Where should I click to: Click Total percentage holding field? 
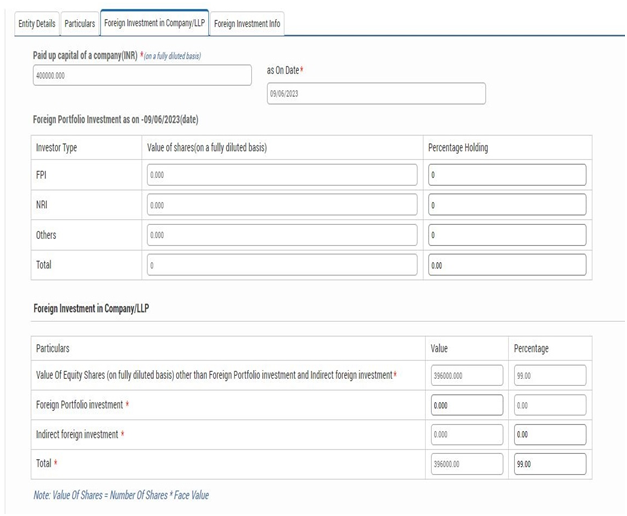pos(506,266)
